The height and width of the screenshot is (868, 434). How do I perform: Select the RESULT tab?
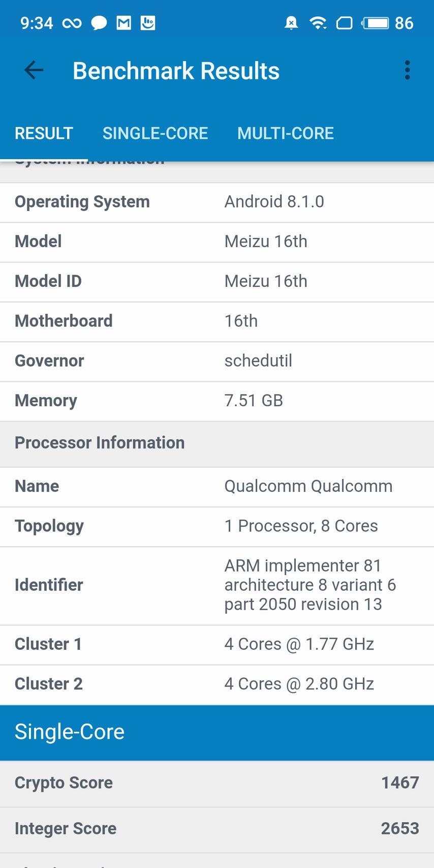tap(44, 133)
